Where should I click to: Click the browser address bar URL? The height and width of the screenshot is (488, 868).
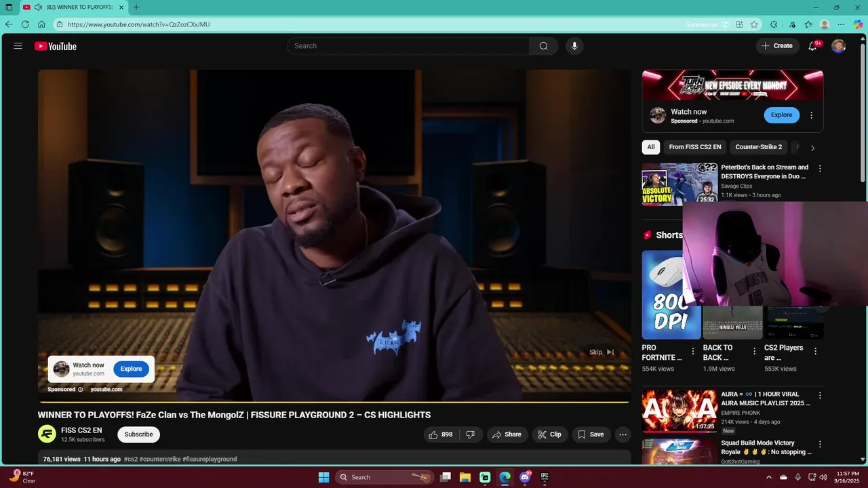138,24
